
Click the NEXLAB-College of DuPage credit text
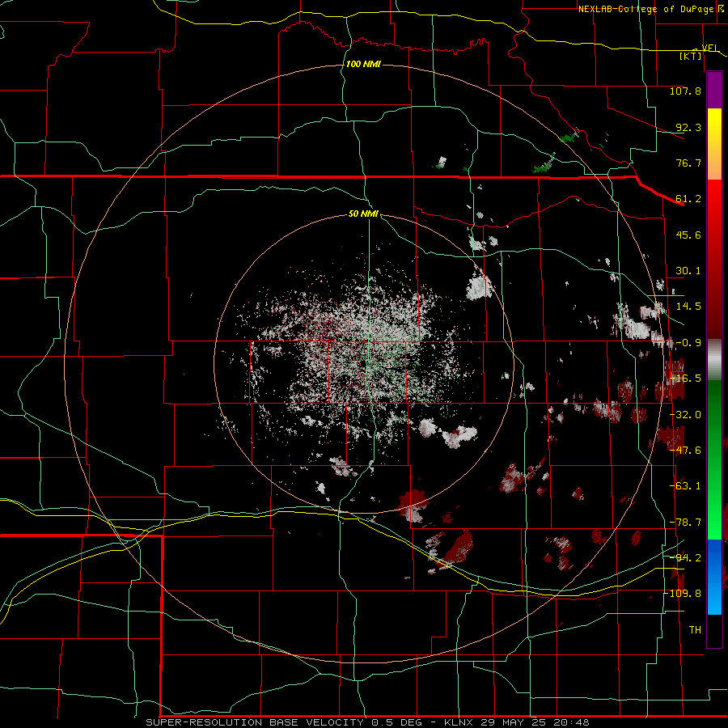click(x=646, y=9)
